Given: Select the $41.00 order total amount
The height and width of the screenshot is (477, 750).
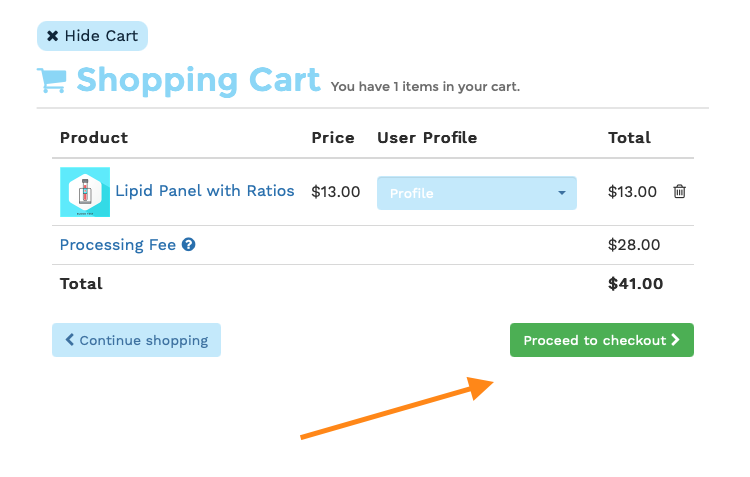Looking at the screenshot, I should (x=635, y=284).
